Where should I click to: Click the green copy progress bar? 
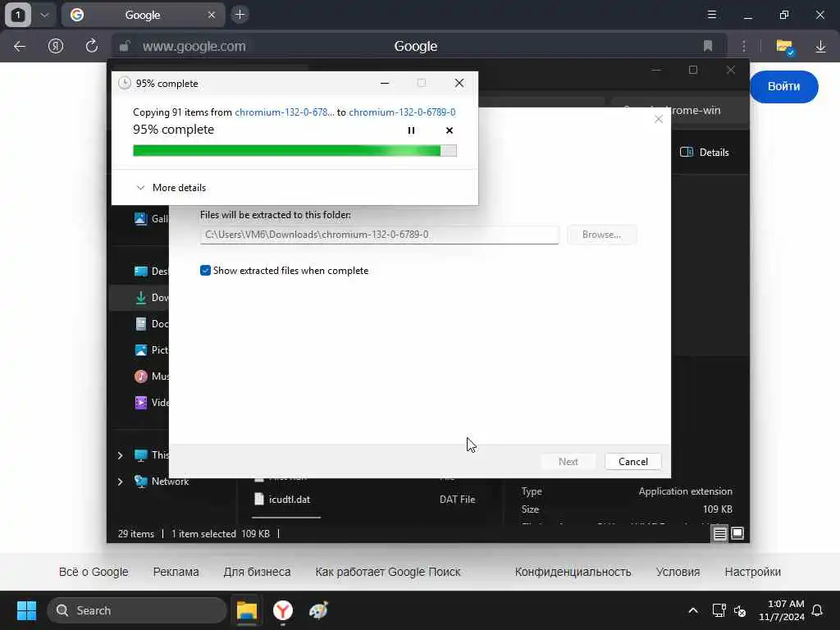coord(294,151)
